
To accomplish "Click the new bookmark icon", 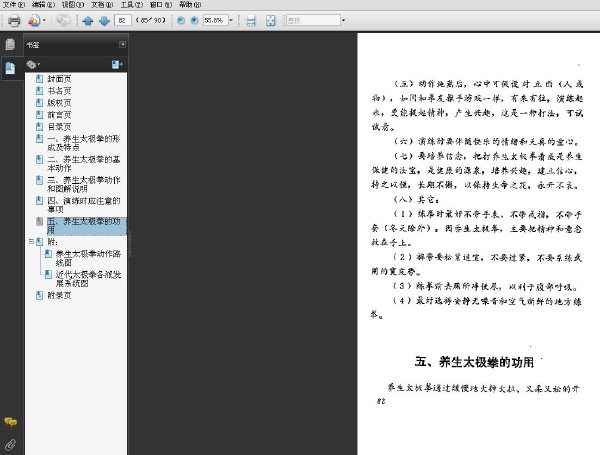I will [x=117, y=65].
